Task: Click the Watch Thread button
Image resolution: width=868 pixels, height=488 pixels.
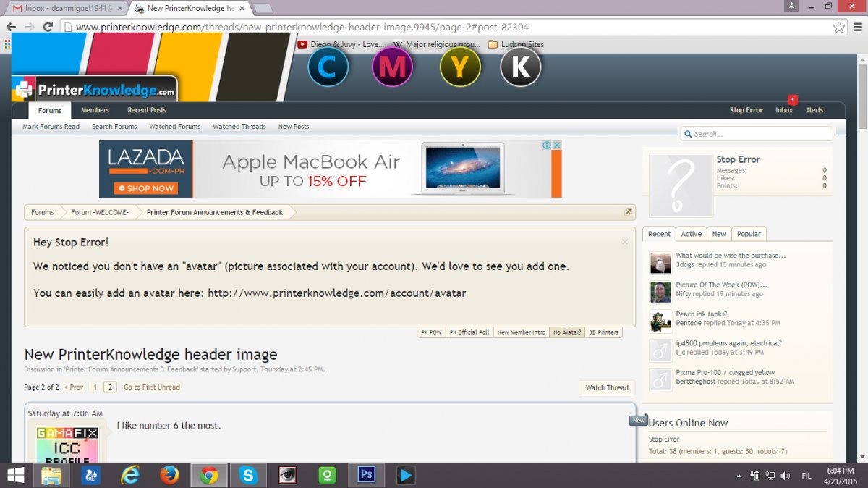Action: pos(606,387)
